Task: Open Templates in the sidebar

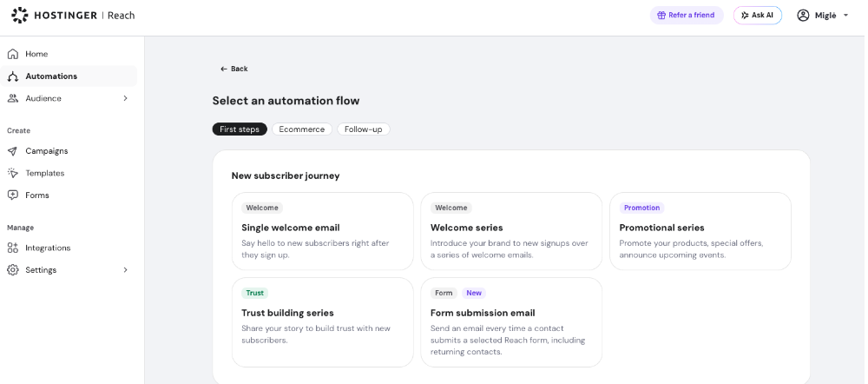Action: [x=69, y=173]
